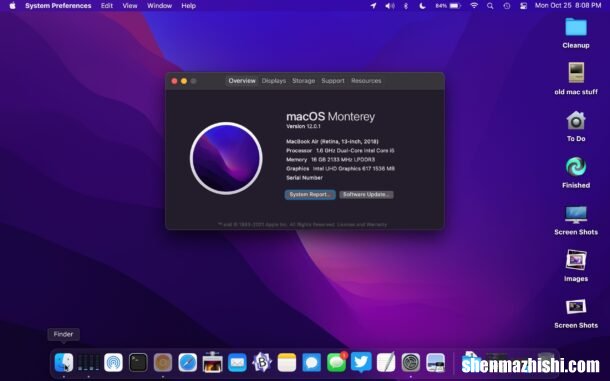Launch Terminal from the Dock
The width and height of the screenshot is (610, 381).
click(x=138, y=362)
